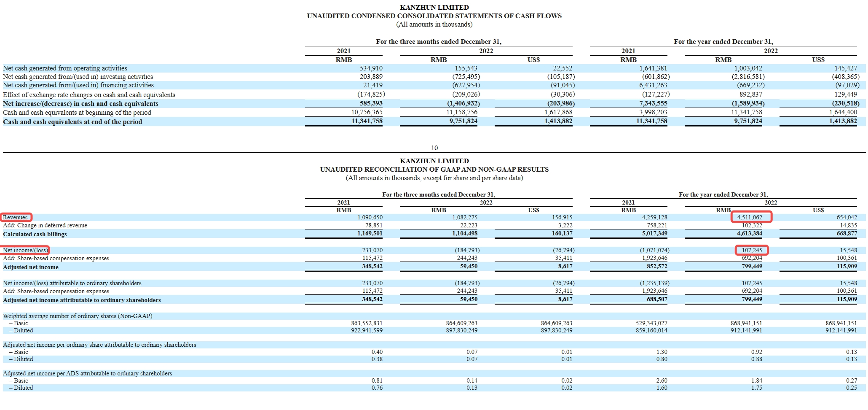Select the highlighted Net income/(loss) row label
This screenshot has height=410, width=868.
(25, 250)
